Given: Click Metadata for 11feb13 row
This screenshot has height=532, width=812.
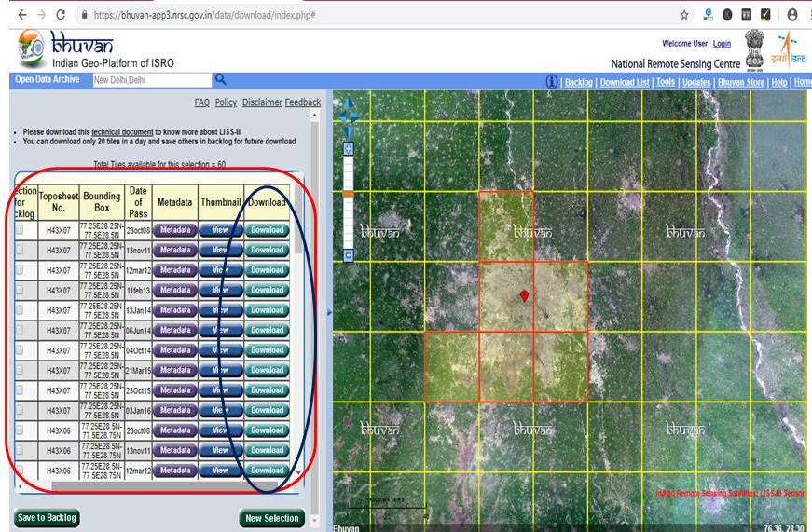Looking at the screenshot, I should point(175,291).
